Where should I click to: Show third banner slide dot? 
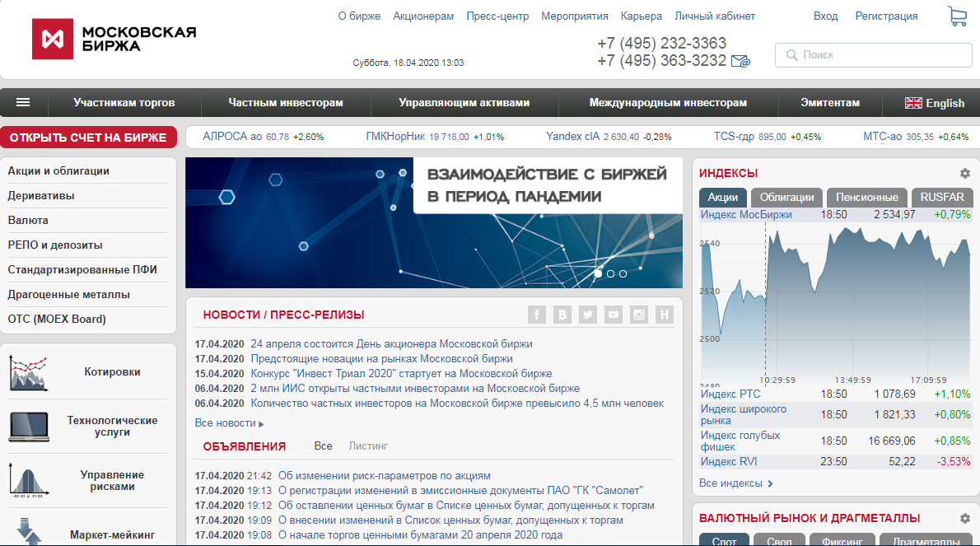(623, 273)
